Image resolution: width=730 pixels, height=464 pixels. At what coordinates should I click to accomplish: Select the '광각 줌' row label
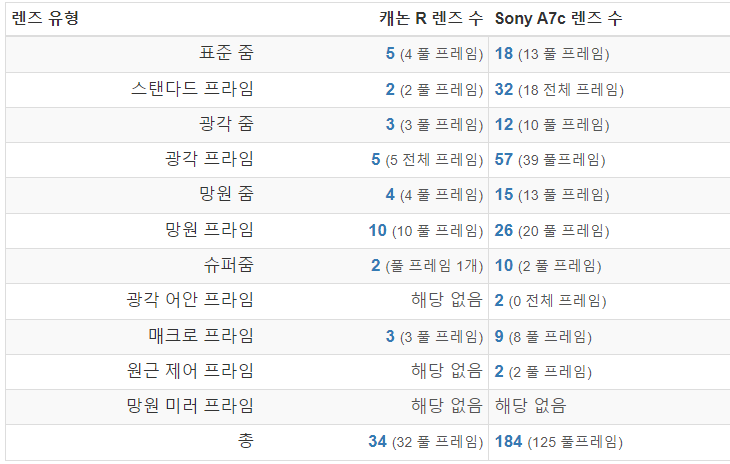pos(226,124)
